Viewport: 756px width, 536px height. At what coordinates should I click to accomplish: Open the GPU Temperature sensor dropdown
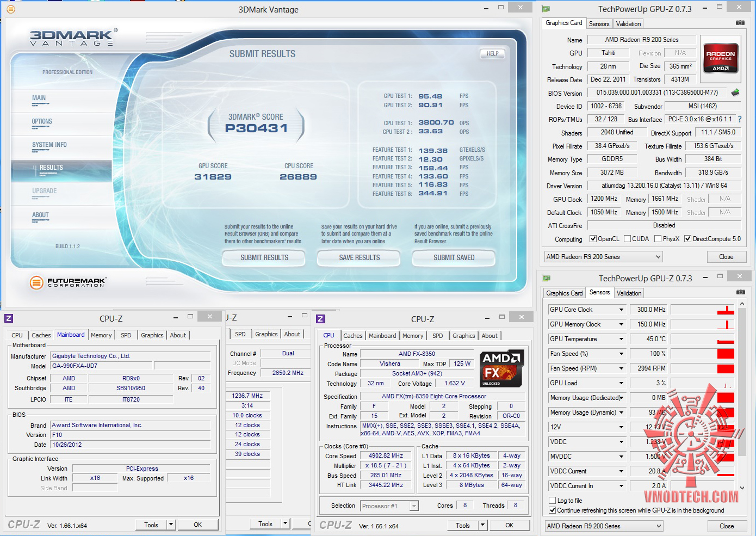pyautogui.click(x=621, y=339)
